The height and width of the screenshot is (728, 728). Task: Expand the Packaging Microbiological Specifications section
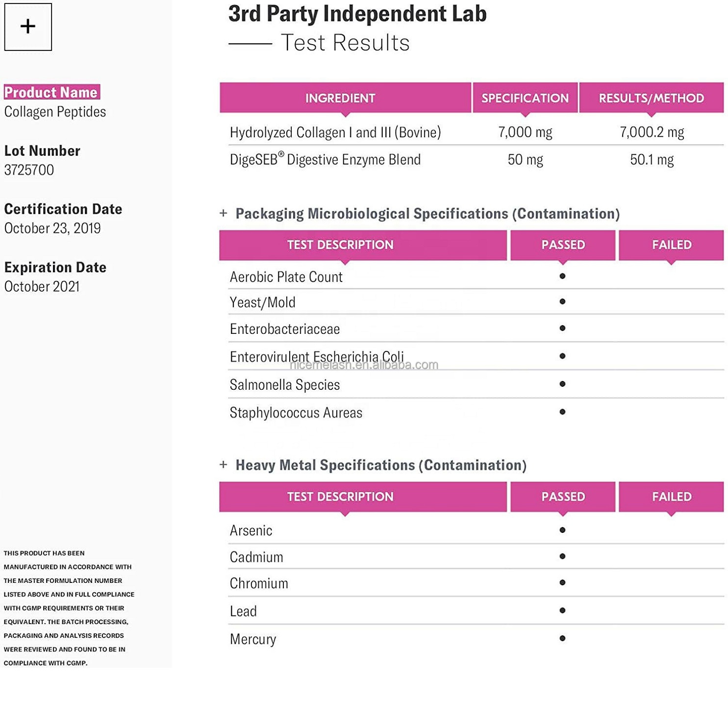(224, 213)
